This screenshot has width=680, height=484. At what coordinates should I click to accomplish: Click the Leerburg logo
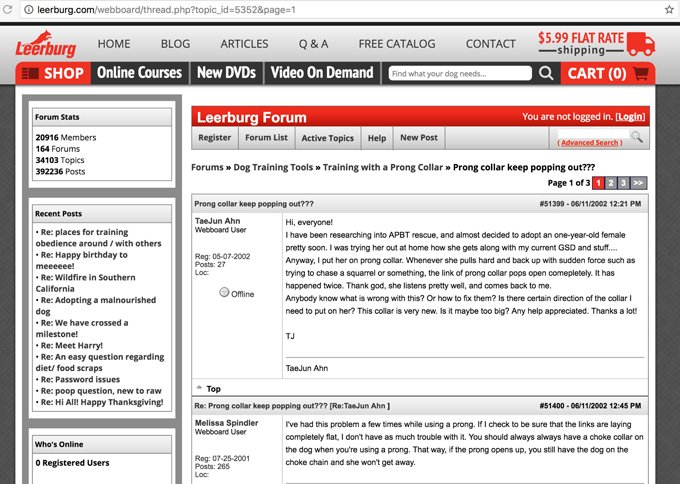point(46,44)
